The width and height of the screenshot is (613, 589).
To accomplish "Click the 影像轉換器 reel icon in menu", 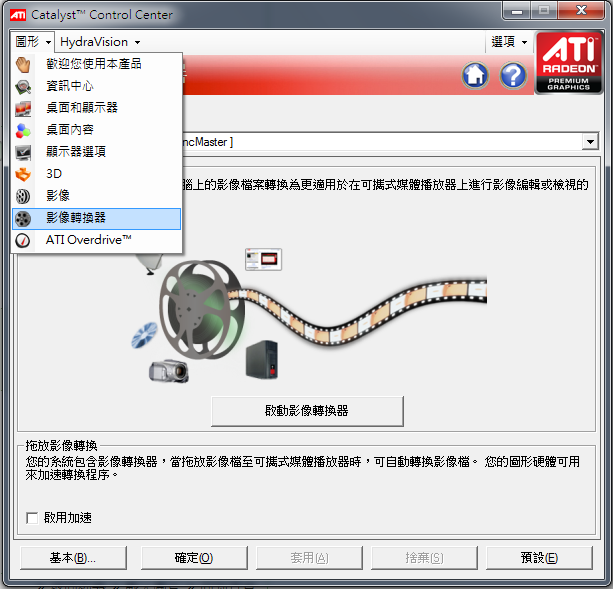I will 23,218.
